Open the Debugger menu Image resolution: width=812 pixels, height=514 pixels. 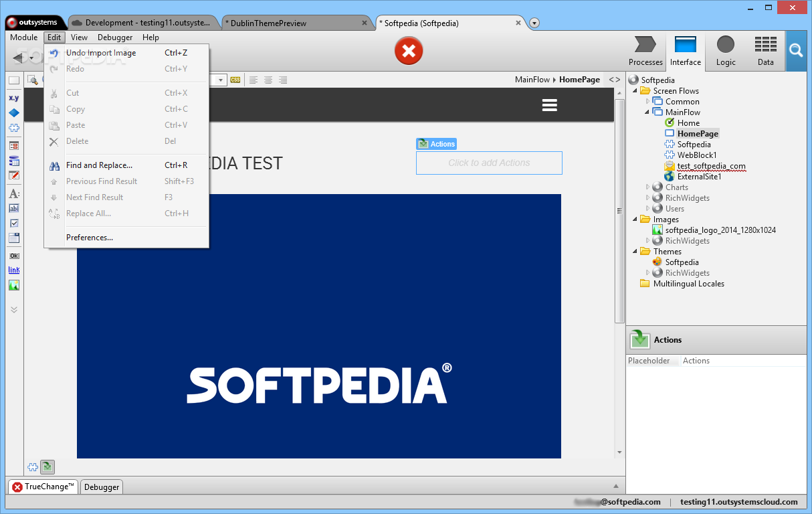(x=115, y=37)
